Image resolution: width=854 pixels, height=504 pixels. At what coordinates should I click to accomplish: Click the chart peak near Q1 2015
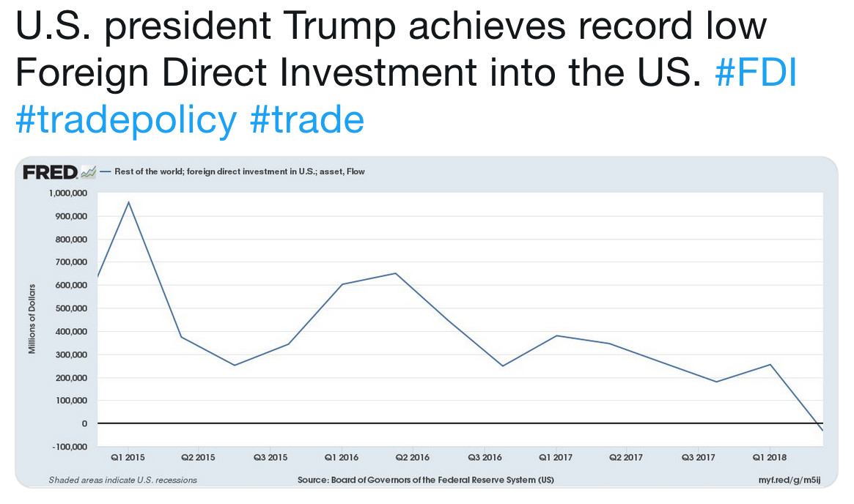coord(129,202)
